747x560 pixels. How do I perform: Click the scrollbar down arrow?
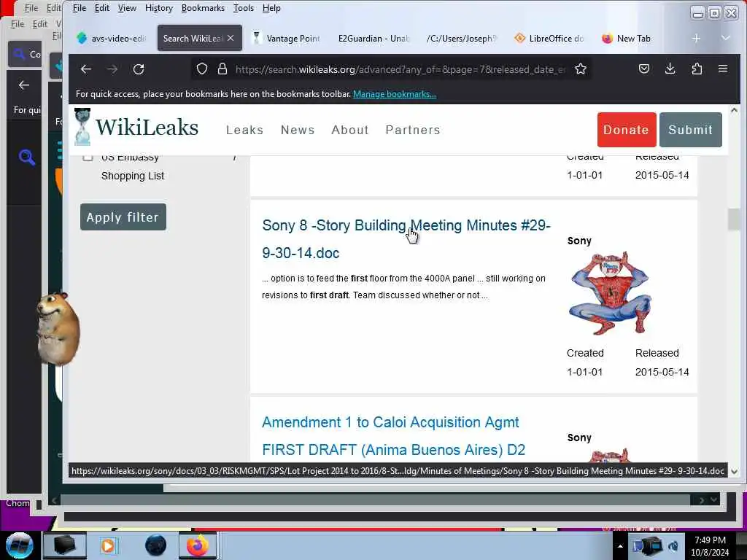[734, 472]
